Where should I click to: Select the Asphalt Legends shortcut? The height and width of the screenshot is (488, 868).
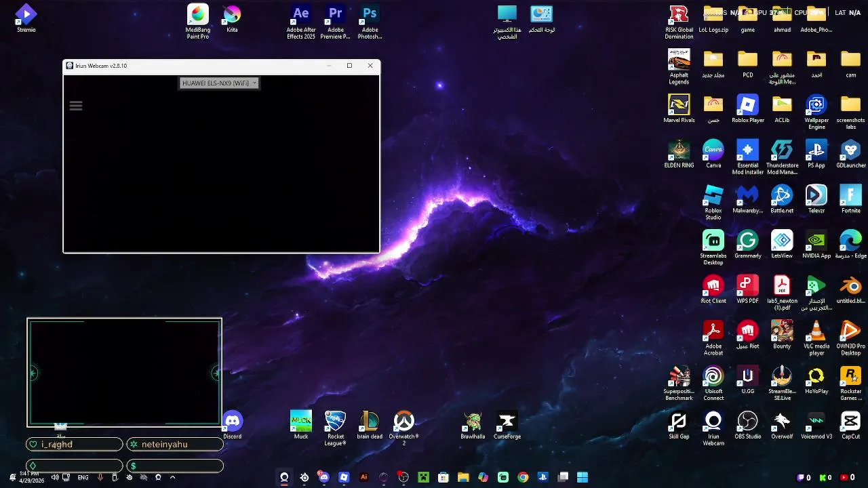point(679,66)
